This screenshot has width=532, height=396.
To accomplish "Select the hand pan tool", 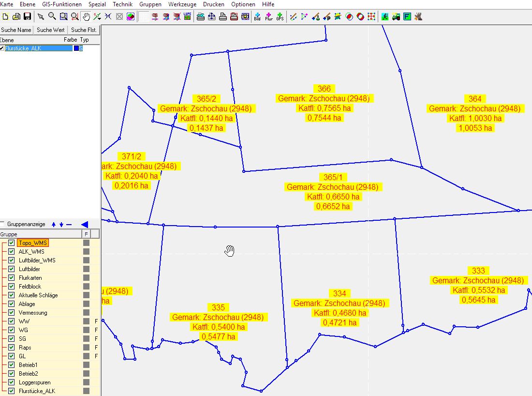I will pos(86,16).
